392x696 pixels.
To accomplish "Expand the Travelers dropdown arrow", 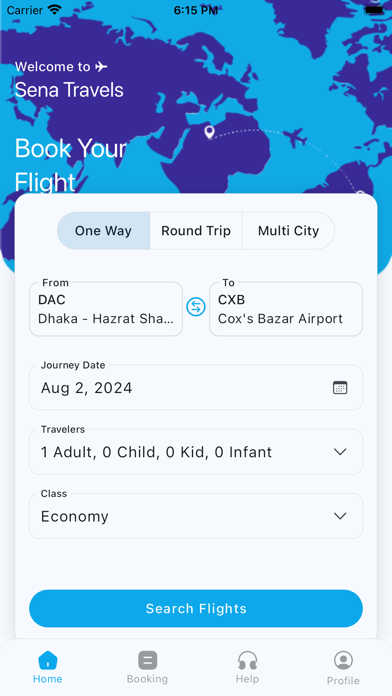I will click(x=340, y=452).
